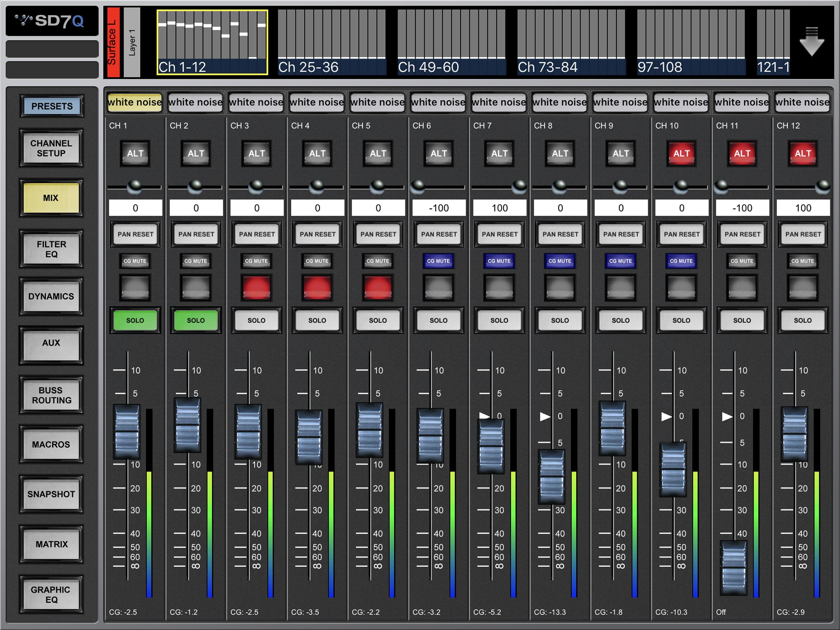840x630 pixels.
Task: Switch to the FILTER EQ page
Action: pyautogui.click(x=52, y=249)
